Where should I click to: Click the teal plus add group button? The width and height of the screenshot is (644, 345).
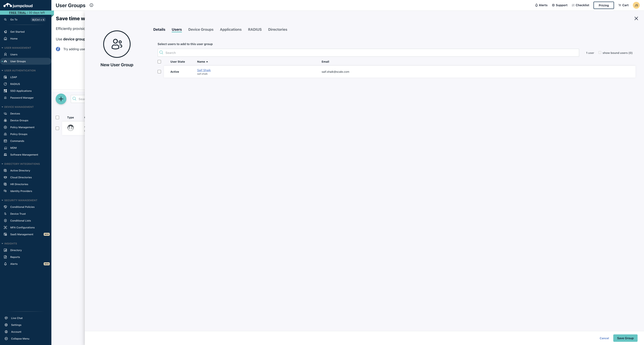tap(61, 99)
